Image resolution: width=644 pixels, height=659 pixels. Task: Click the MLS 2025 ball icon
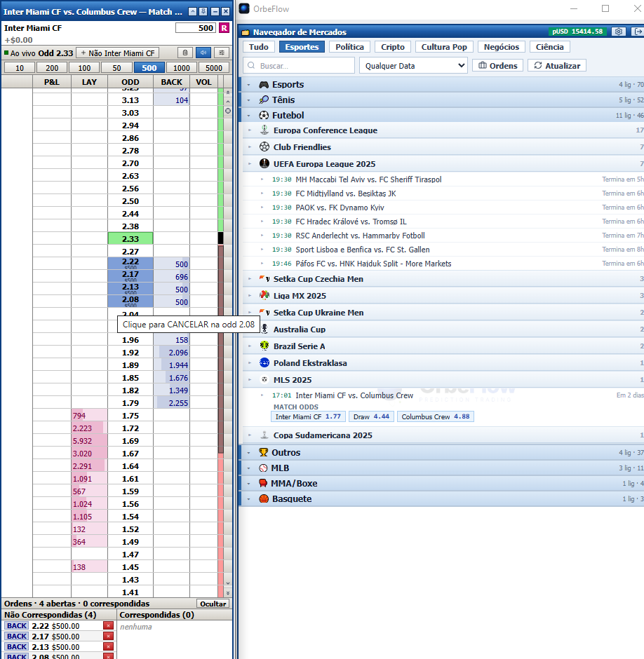[x=264, y=379]
